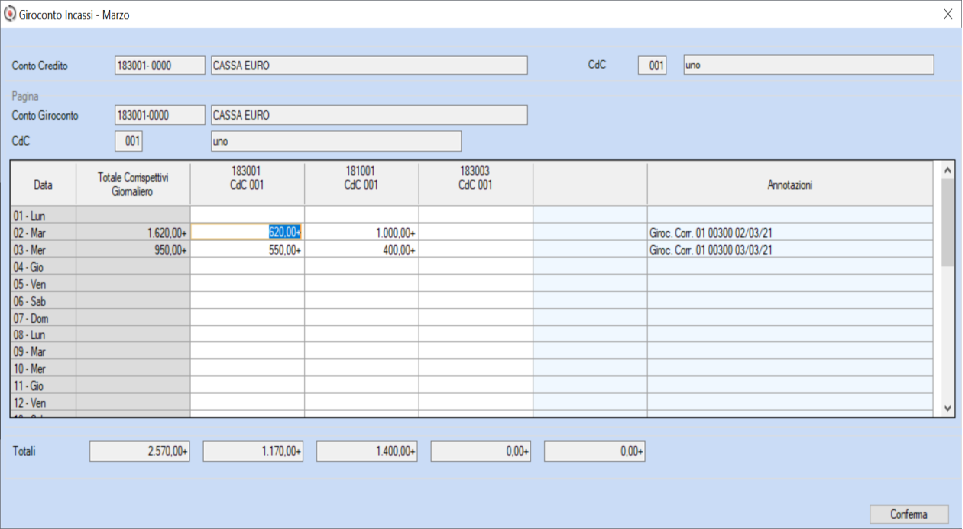
Task: Click the 550,00+ cell on 03 - Mer
Action: click(x=247, y=250)
